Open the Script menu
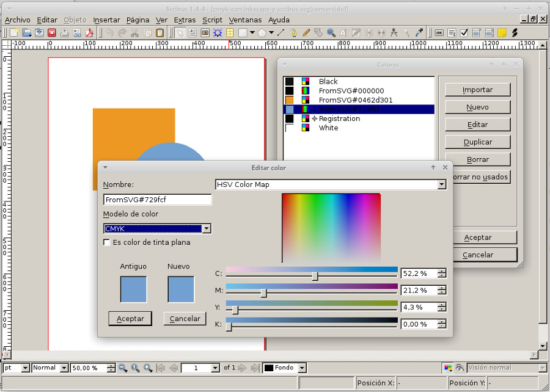 [212, 20]
